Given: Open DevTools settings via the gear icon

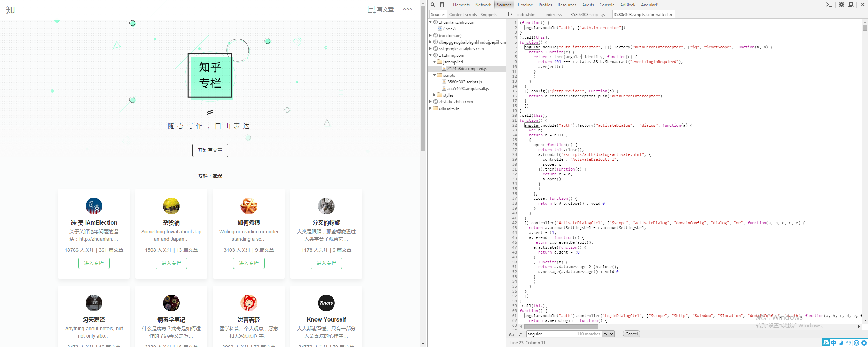Looking at the screenshot, I should [x=841, y=5].
